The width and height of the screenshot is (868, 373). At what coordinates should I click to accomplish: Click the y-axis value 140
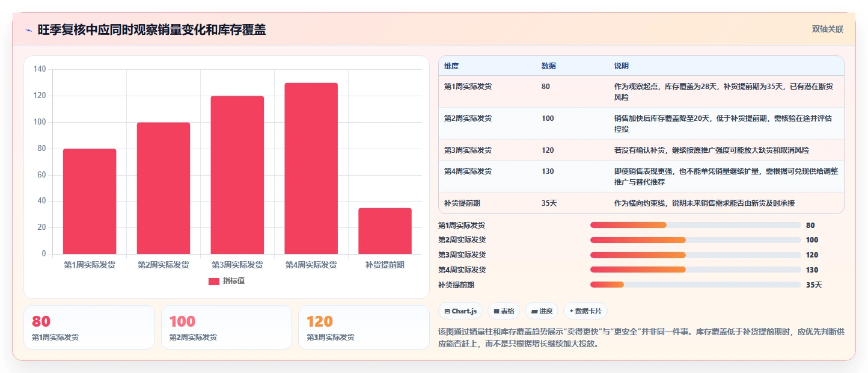[40, 69]
